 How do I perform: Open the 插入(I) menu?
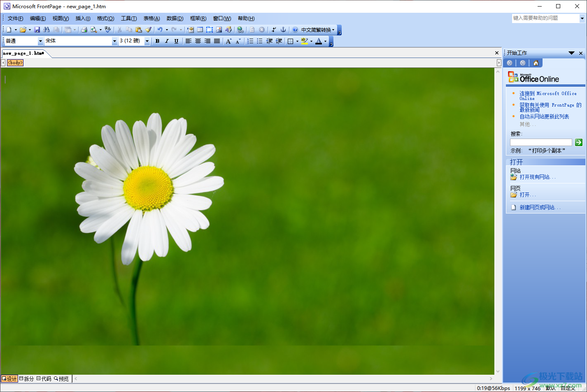(83, 19)
